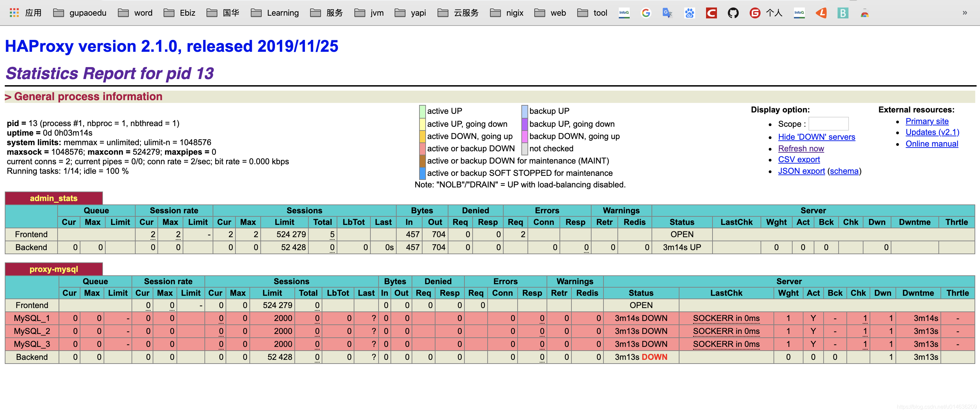Open the Learning bookmark folder
Screen dimensions: 980x413
[x=275, y=13]
